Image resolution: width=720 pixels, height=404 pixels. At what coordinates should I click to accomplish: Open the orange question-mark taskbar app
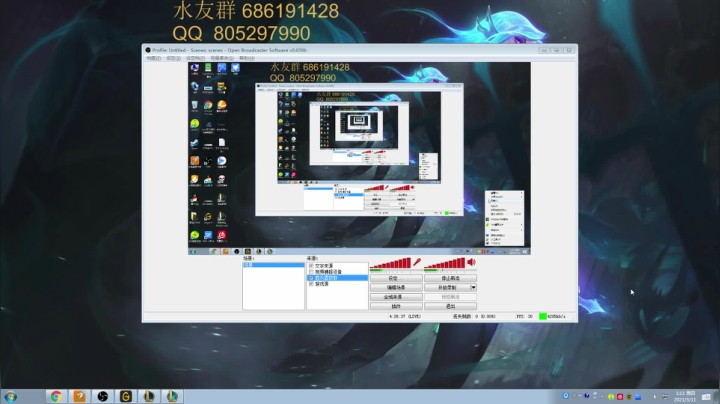pos(79,396)
